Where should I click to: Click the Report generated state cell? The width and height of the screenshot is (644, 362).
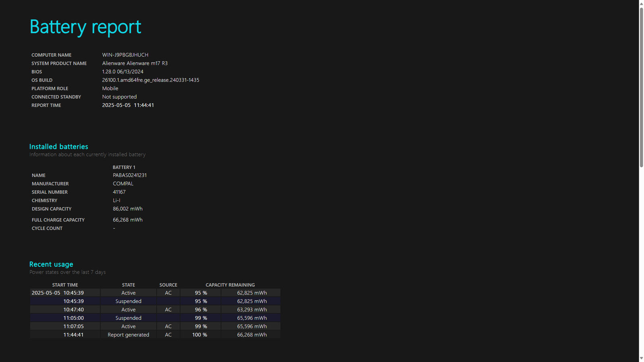click(128, 335)
